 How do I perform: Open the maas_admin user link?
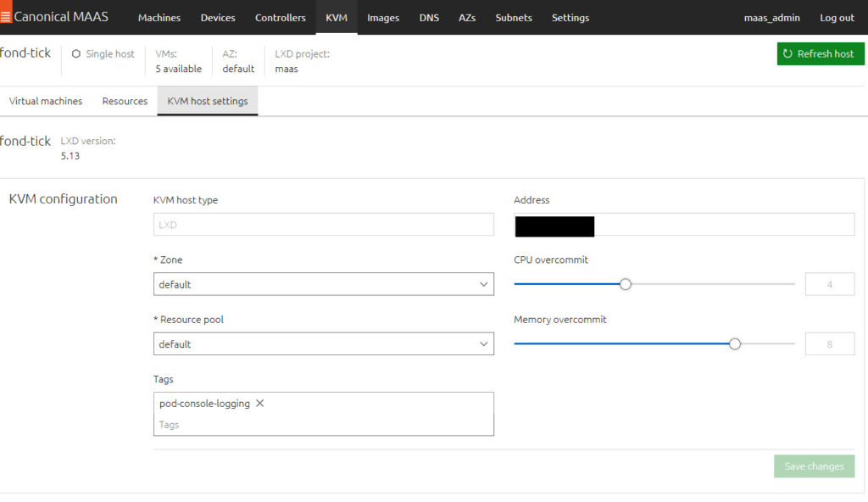click(771, 18)
